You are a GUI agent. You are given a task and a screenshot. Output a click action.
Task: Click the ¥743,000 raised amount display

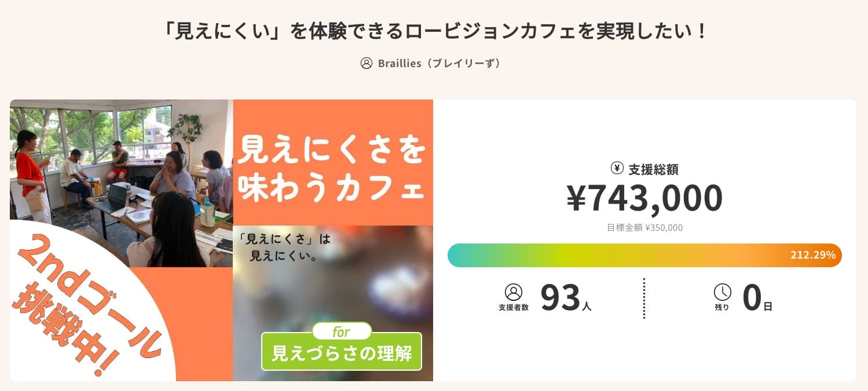pyautogui.click(x=644, y=198)
